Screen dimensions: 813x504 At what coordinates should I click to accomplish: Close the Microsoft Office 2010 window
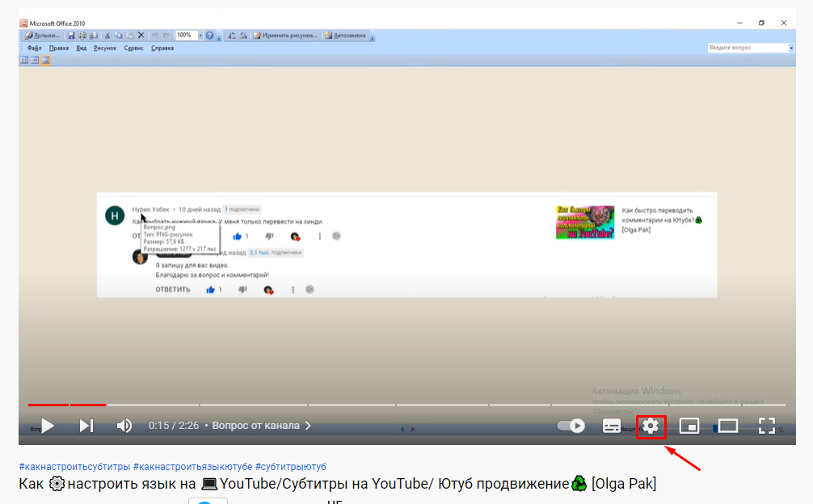[784, 23]
